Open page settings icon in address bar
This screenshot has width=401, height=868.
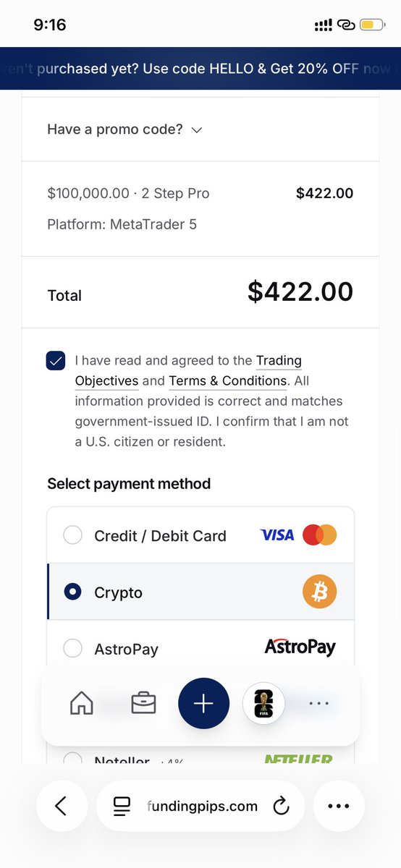[x=122, y=806]
